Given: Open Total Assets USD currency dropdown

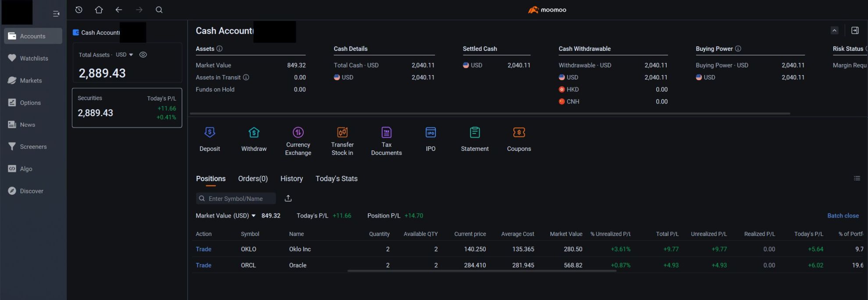Looking at the screenshot, I should pos(125,55).
